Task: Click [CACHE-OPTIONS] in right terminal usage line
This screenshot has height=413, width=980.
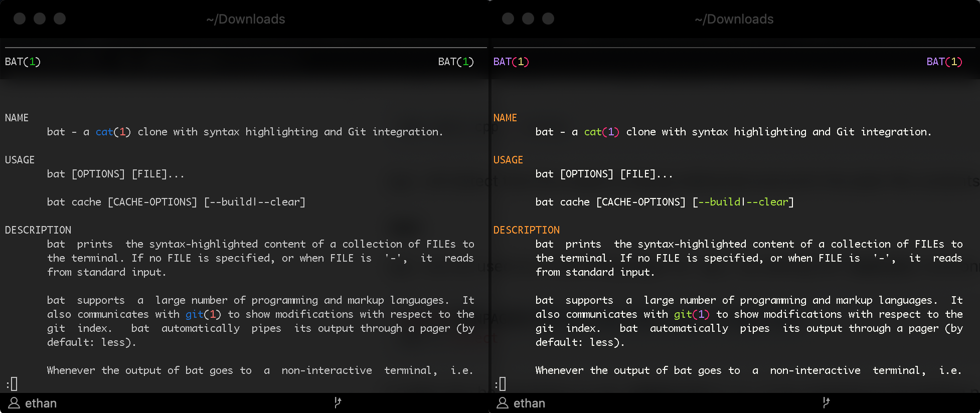Action: [641, 202]
